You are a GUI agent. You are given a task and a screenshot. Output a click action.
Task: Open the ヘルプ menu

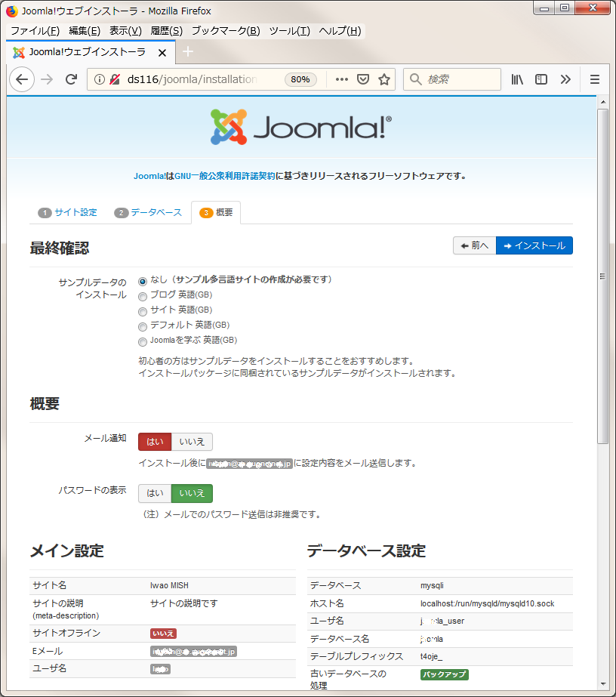tap(340, 31)
